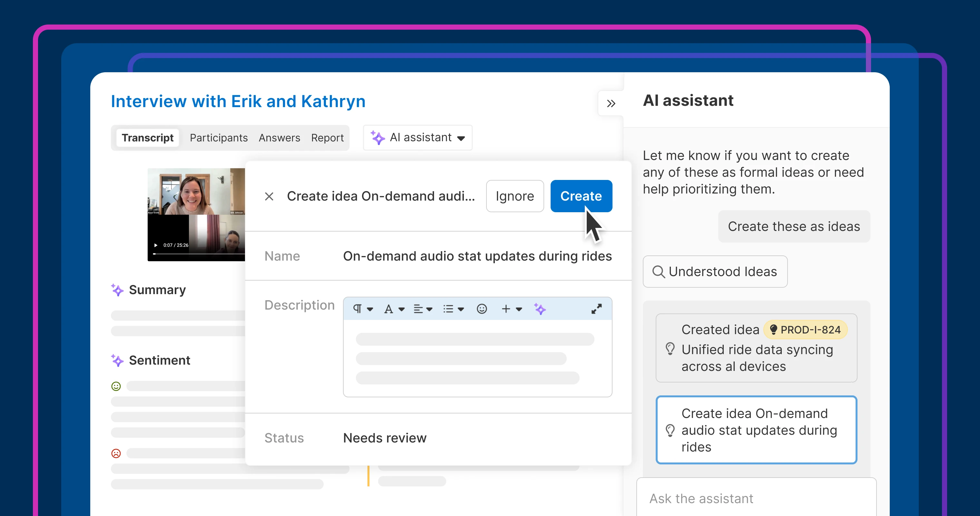980x516 pixels.
Task: Click the negative sentiment frown icon
Action: 116,453
